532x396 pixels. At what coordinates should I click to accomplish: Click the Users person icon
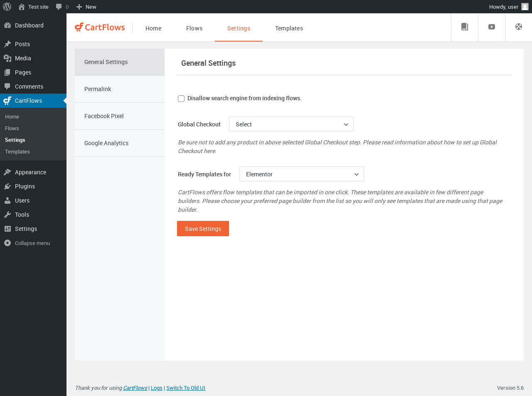coord(7,200)
